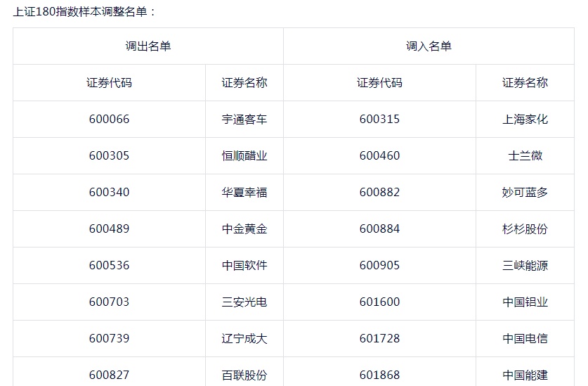Click stock code 600489
Image resolution: width=588 pixels, height=386 pixels.
pos(109,229)
